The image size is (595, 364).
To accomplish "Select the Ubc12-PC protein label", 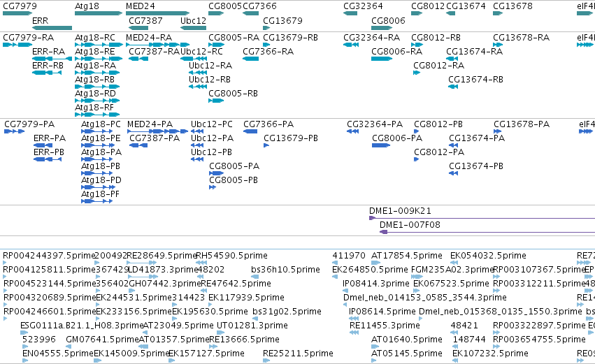I will [x=212, y=124].
